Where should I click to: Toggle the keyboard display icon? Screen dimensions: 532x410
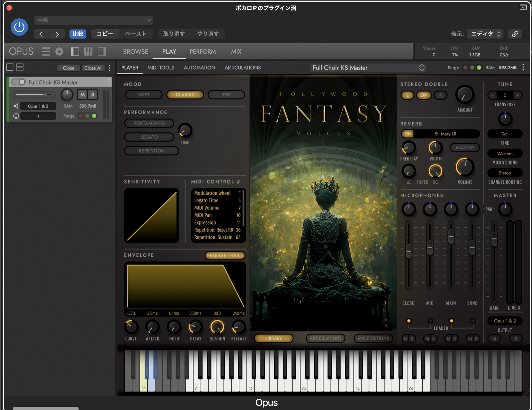(x=88, y=52)
